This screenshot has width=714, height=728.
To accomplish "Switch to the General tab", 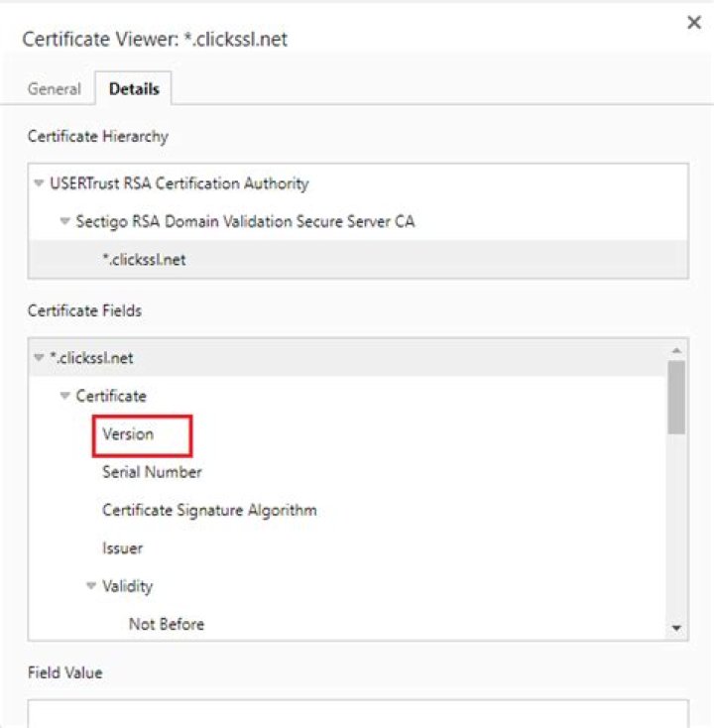I will 55,88.
